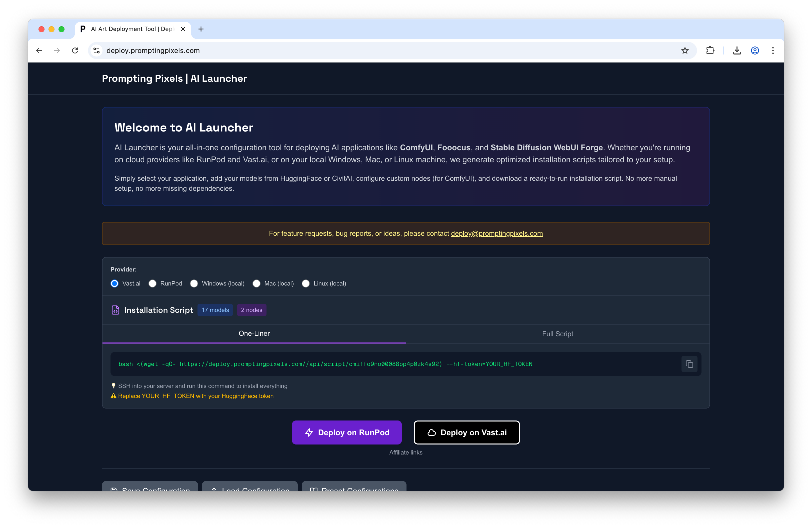Viewport: 812px width, 528px height.
Task: Select the RunPod provider radio button
Action: pyautogui.click(x=152, y=283)
